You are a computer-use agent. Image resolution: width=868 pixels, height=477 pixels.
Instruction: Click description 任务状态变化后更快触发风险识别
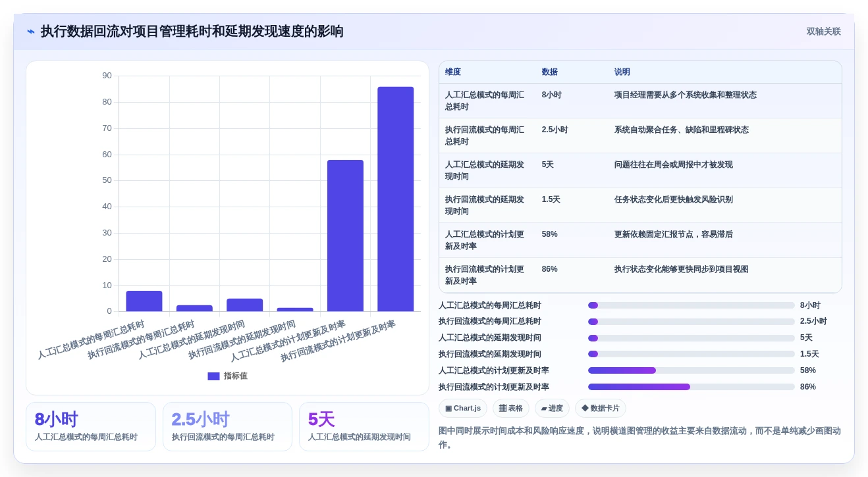(x=674, y=199)
